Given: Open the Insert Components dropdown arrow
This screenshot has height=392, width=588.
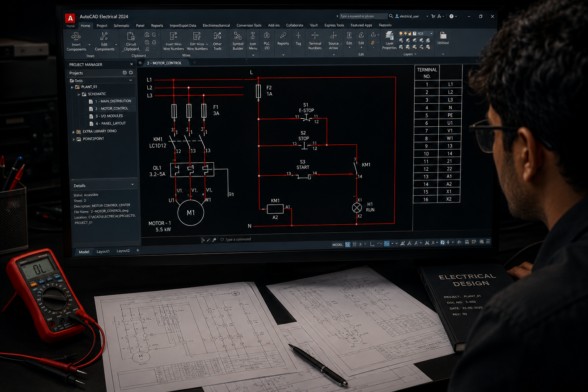Looking at the screenshot, I should click(90, 45).
